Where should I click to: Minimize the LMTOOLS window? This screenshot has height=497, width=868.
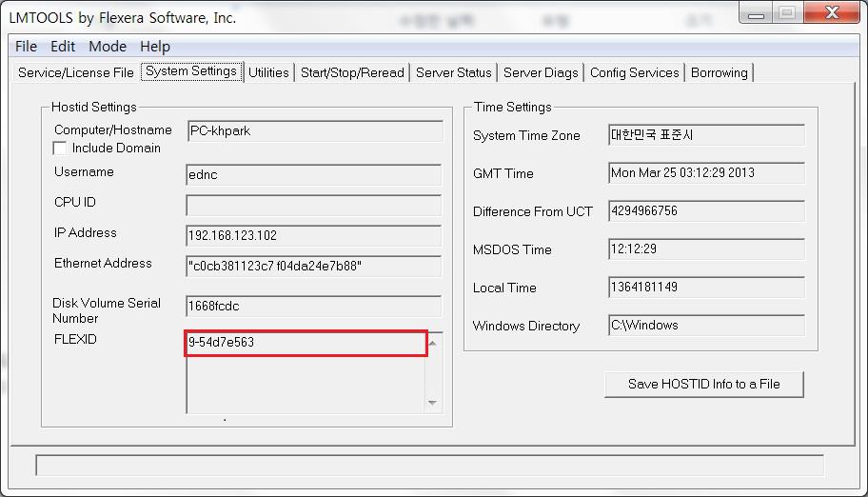[756, 13]
